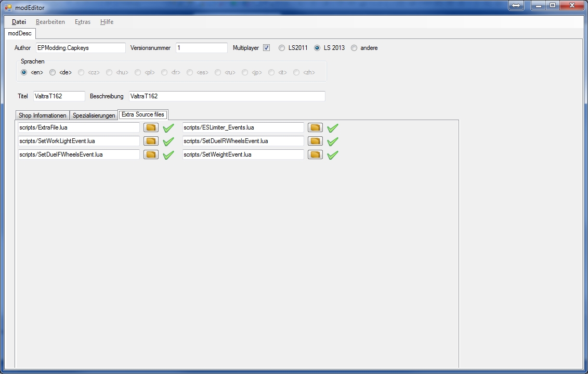Screen dimensions: 588x374
Task: Select the <zh> language radio button
Action: [296, 72]
